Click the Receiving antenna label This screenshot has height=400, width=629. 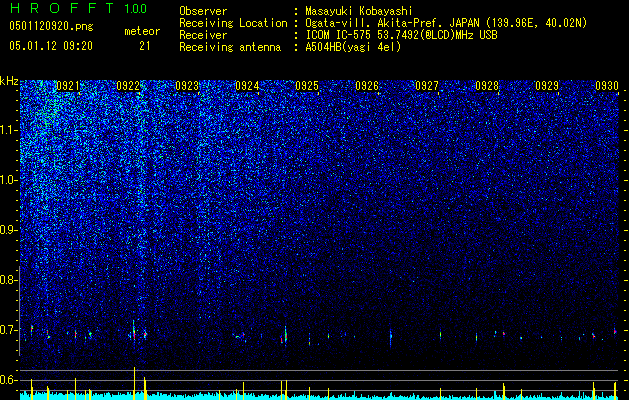point(230,47)
